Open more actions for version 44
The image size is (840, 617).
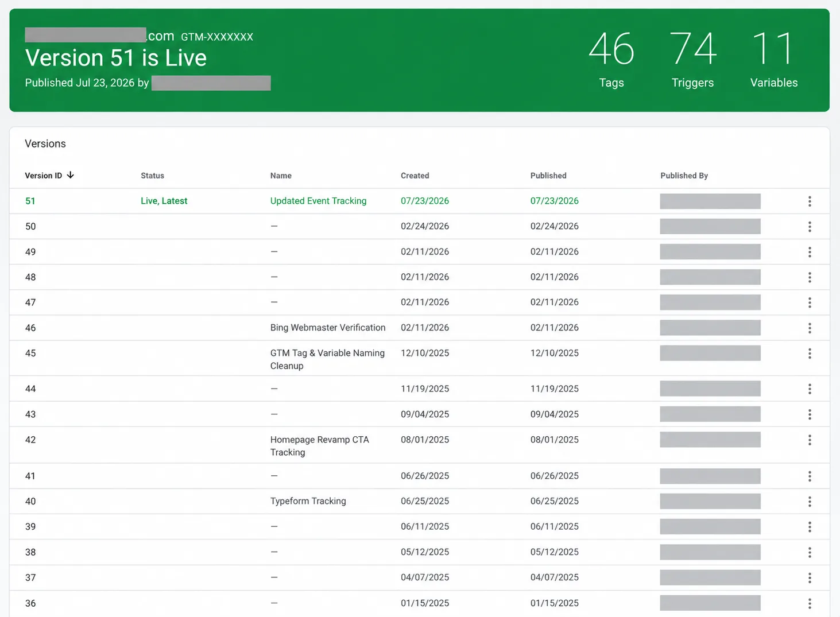810,389
